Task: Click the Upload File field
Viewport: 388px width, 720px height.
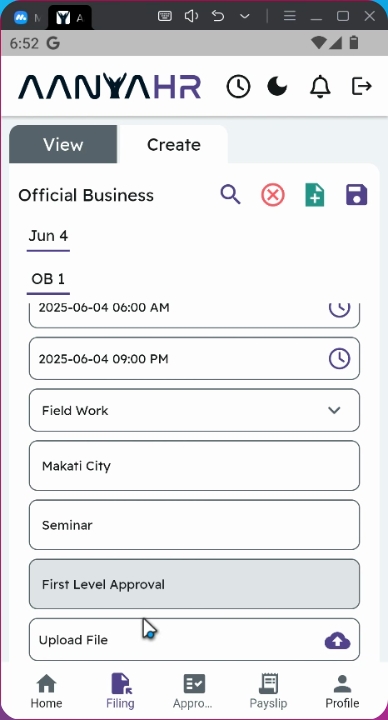Action: click(x=194, y=640)
